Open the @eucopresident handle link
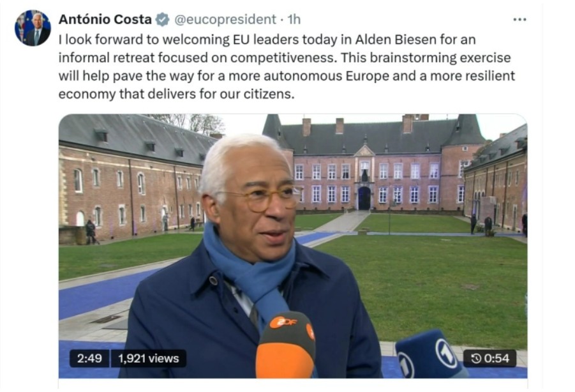 [225, 19]
